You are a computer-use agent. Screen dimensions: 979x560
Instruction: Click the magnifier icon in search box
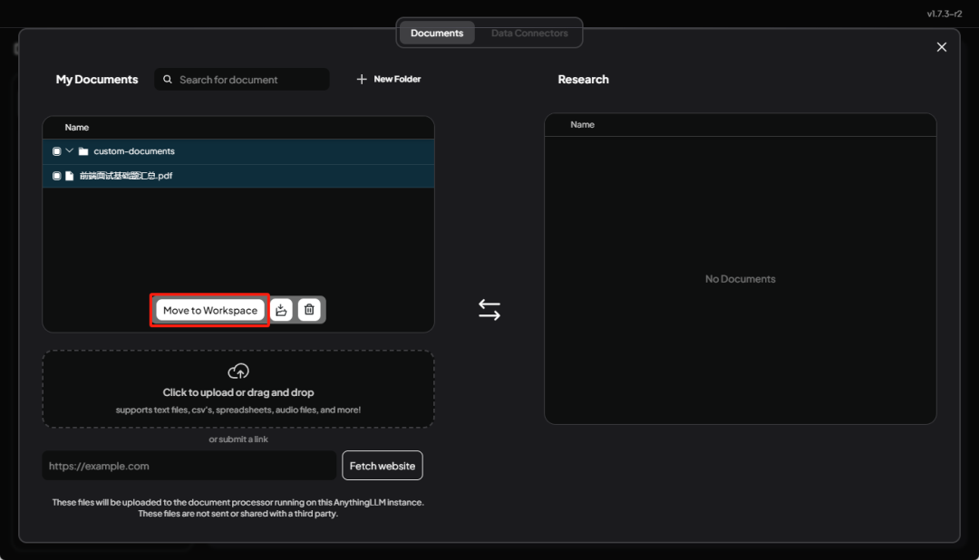point(168,79)
